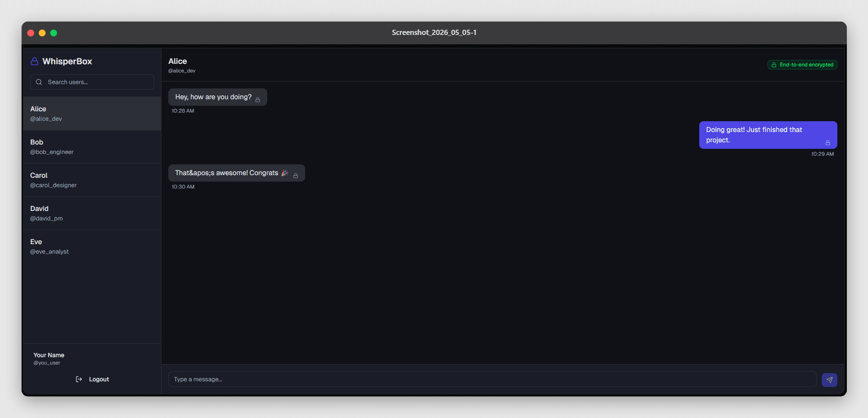Open the Eve conversation
This screenshot has height=418, width=868.
(x=92, y=246)
